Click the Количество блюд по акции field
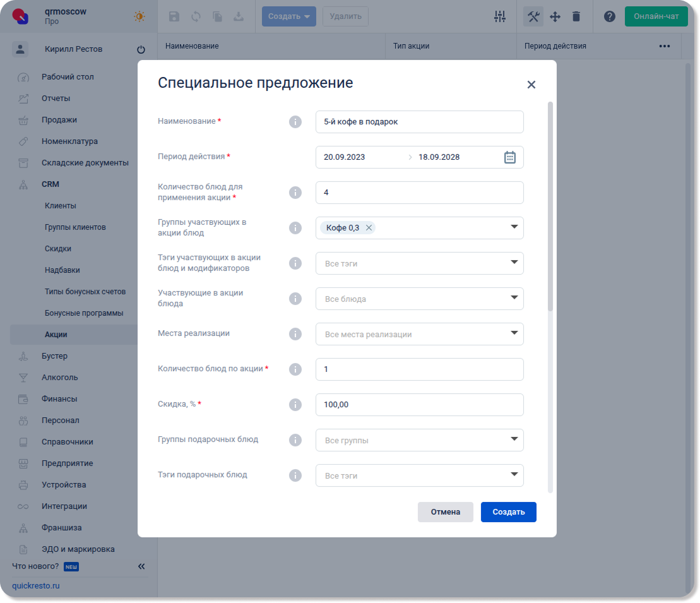 pyautogui.click(x=419, y=369)
